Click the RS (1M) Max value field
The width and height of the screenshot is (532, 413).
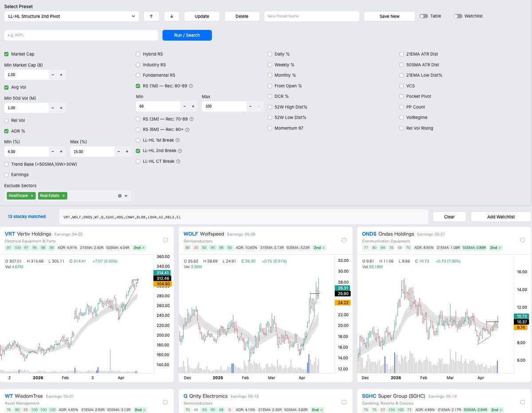(x=224, y=106)
